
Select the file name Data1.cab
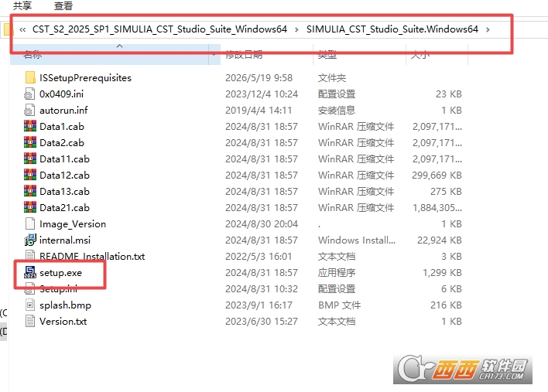pos(62,126)
